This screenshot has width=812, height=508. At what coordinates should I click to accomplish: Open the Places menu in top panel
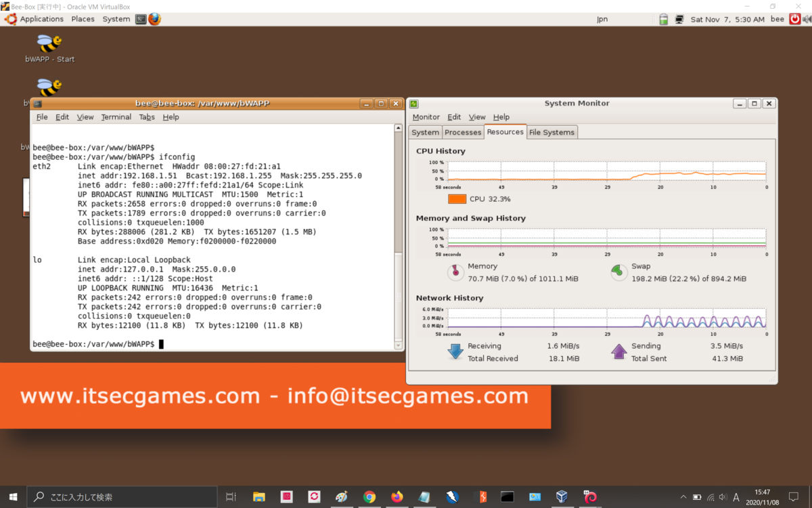(83, 19)
